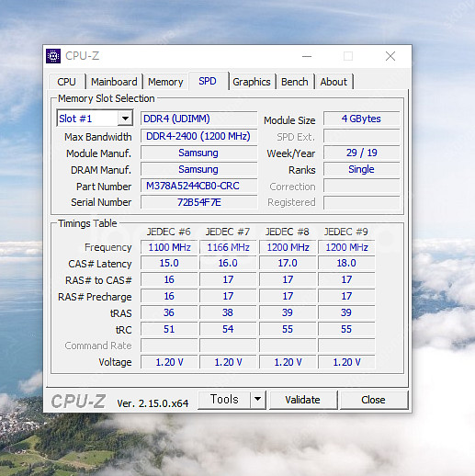This screenshot has height=476, width=475.
Task: Select the SPD tab
Action: 208,81
